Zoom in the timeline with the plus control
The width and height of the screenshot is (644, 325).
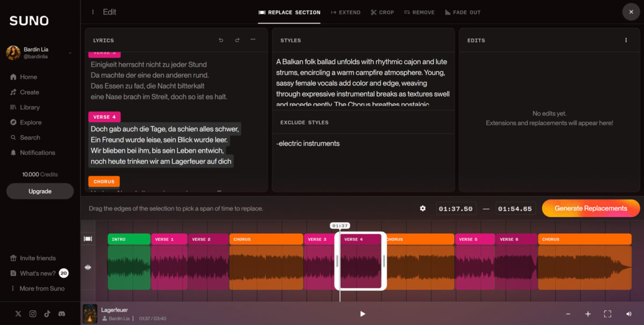pos(588,314)
